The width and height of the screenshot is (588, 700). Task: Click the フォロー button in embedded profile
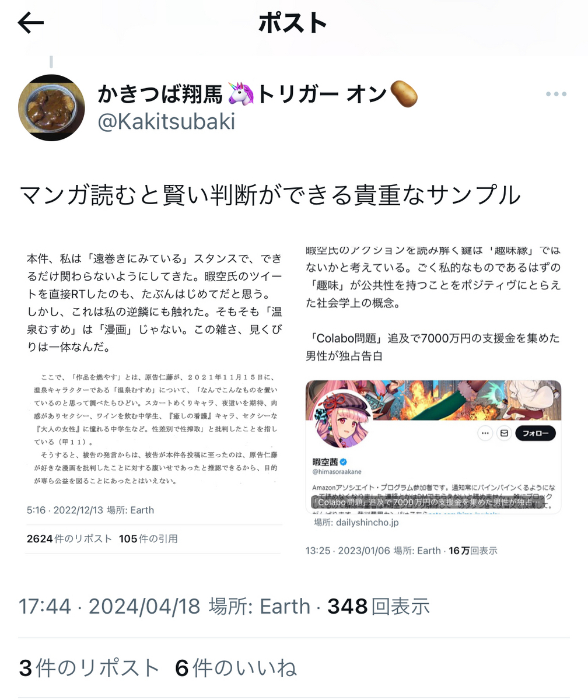tap(535, 433)
